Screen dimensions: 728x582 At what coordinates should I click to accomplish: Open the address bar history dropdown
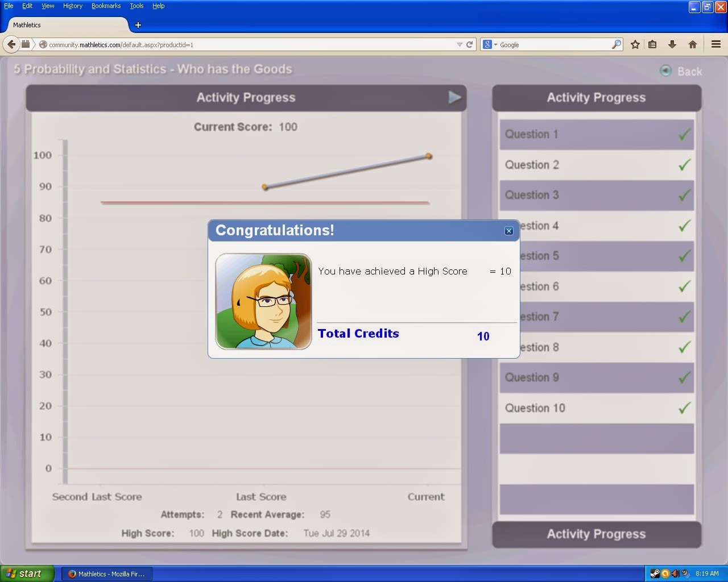pyautogui.click(x=458, y=44)
